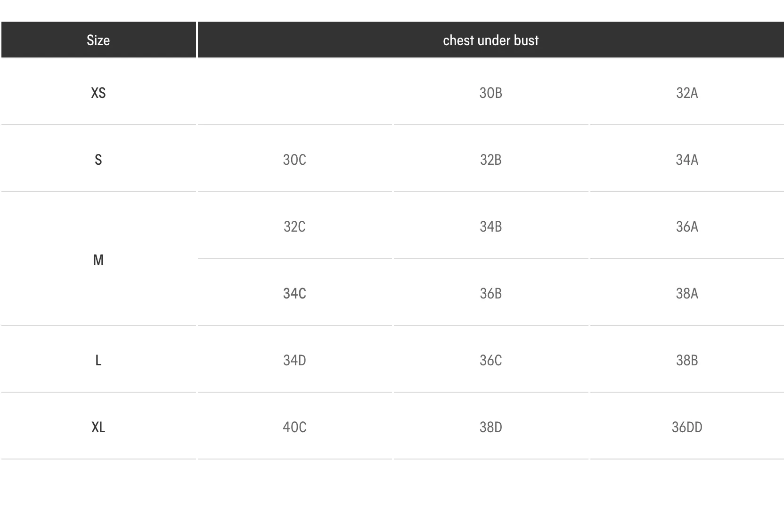
Task: Click the 34A cell
Action: [x=687, y=160]
